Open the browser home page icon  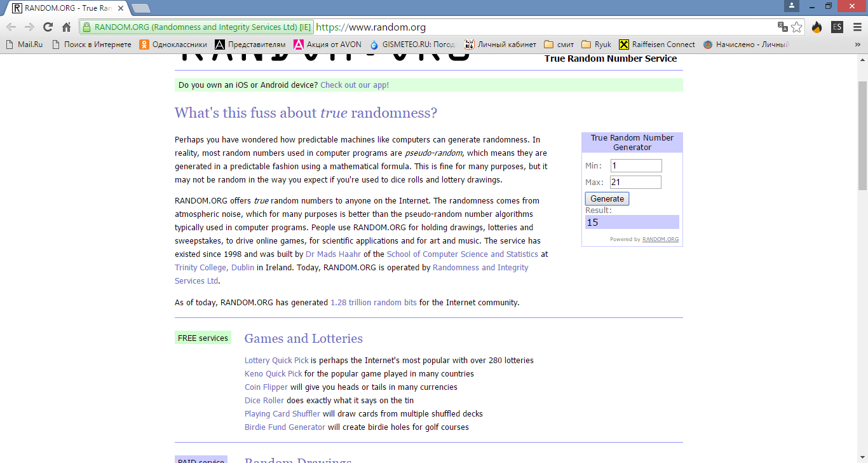(x=66, y=27)
